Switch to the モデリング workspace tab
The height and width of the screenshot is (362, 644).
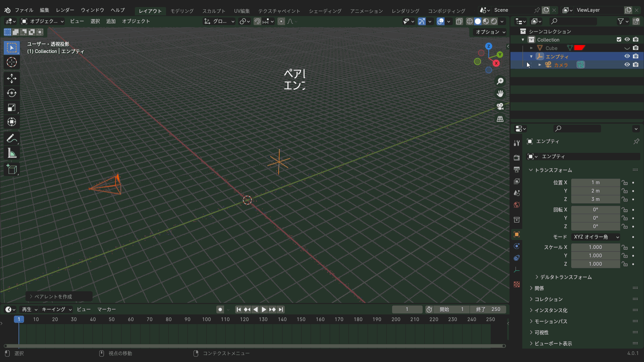[x=182, y=11]
